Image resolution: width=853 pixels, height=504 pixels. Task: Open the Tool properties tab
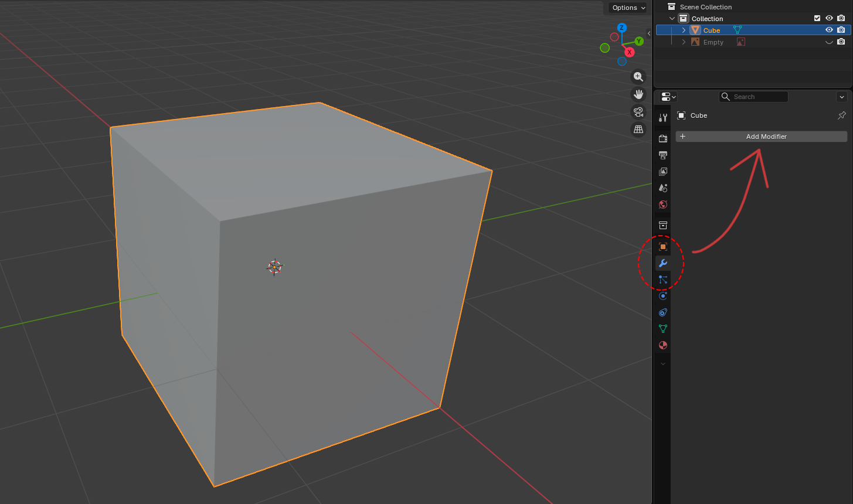(x=663, y=118)
